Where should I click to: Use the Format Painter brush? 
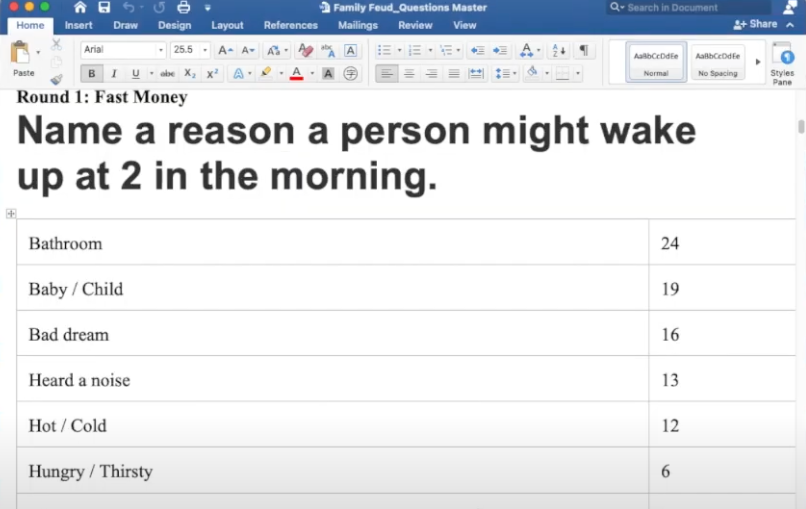point(56,79)
